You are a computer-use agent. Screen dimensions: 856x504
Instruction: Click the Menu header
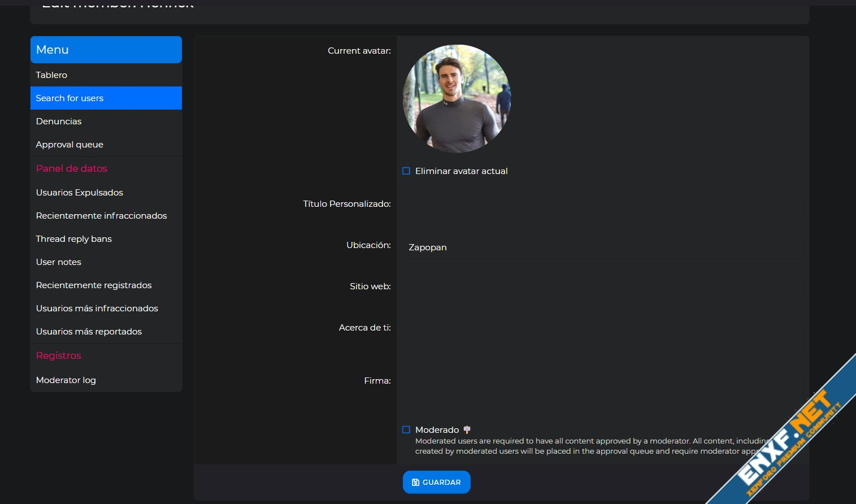(x=106, y=50)
